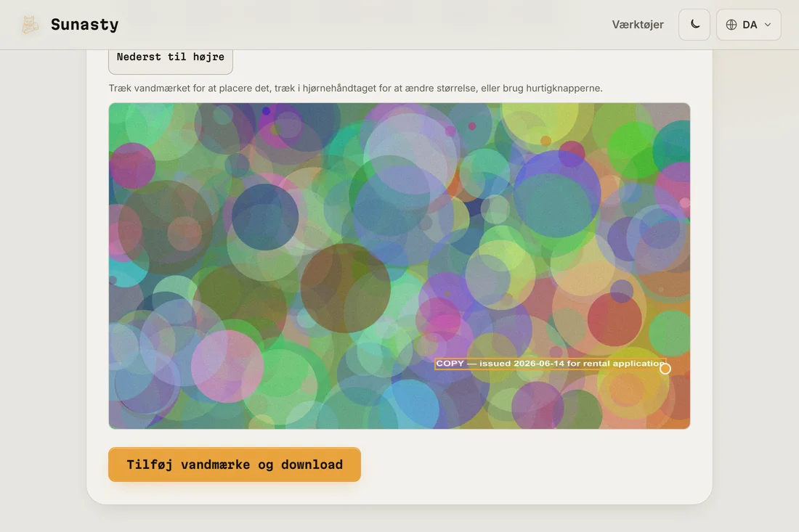Open the Sunasty home link text
The width and height of the screenshot is (799, 532).
point(84,25)
